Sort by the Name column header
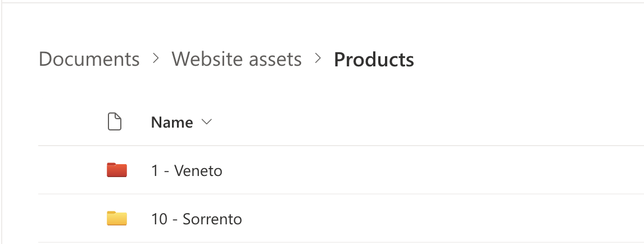 coord(172,123)
